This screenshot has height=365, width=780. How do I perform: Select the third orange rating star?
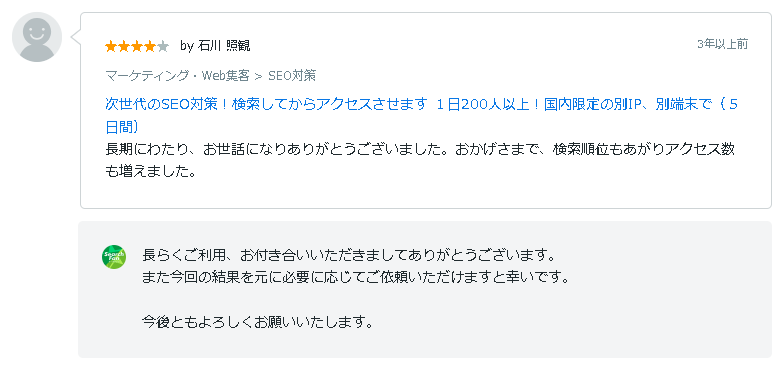pyautogui.click(x=137, y=47)
